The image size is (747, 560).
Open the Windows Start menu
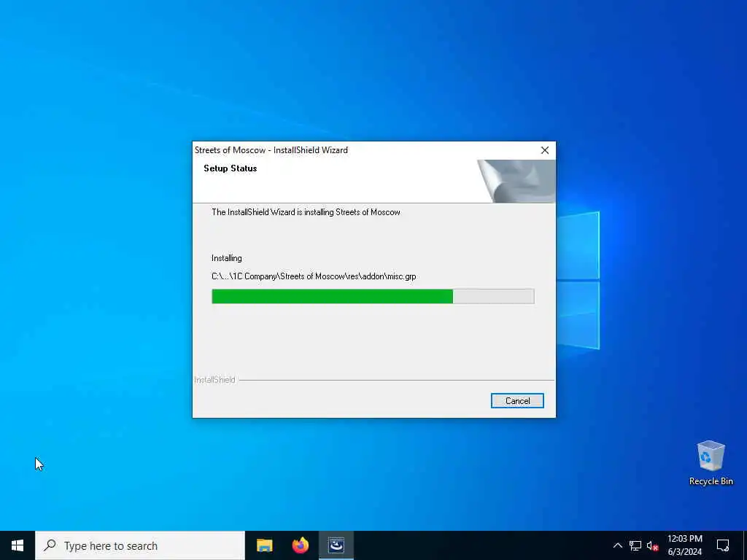[18, 545]
